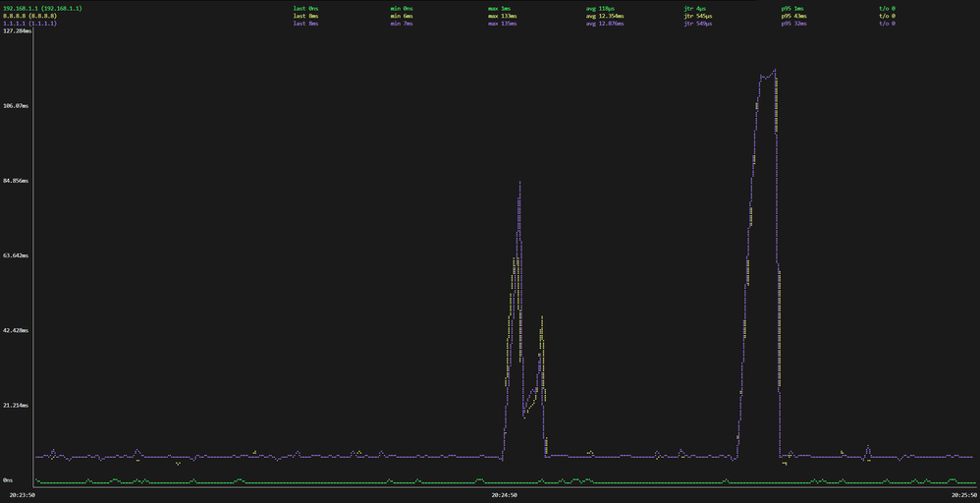Click the 192.168.1.1 host label
The height and width of the screenshot is (503, 980).
click(x=42, y=8)
